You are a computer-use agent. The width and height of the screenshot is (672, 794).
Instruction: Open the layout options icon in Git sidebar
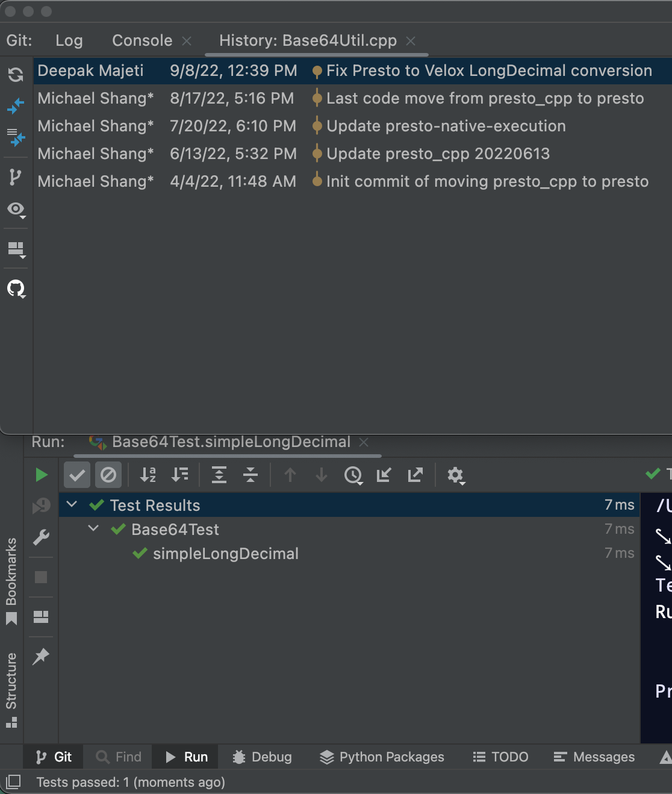[16, 249]
